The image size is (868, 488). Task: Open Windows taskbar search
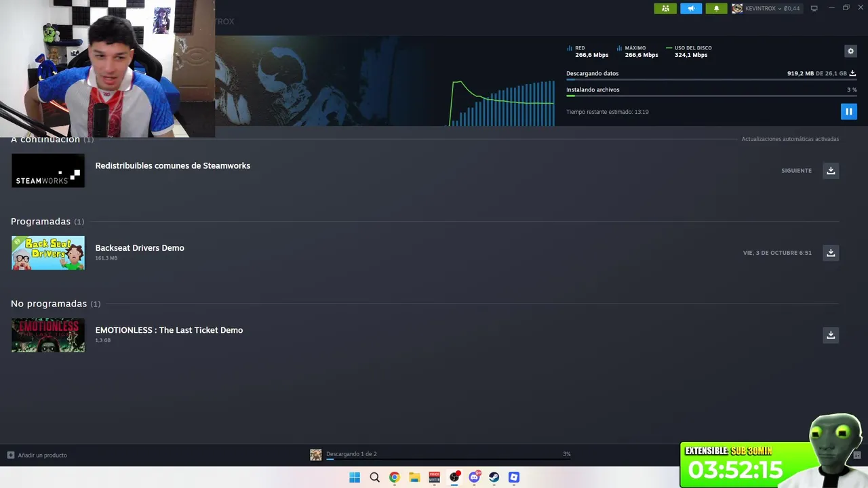374,477
